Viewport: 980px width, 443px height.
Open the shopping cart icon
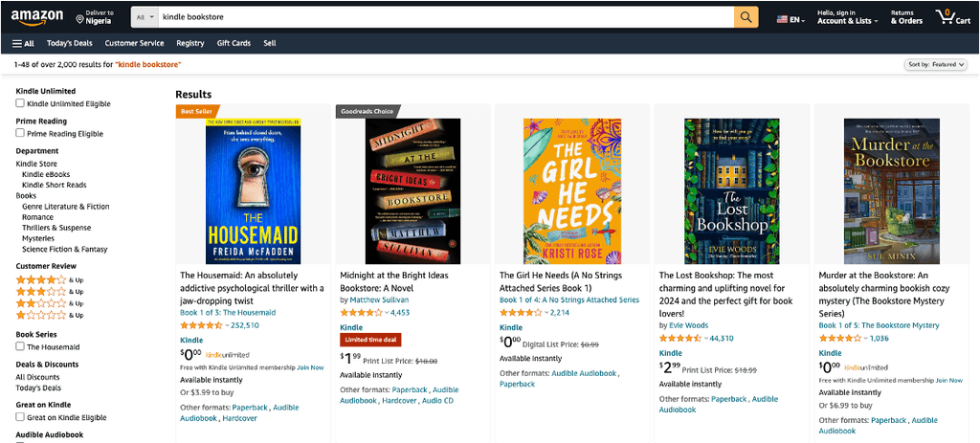(953, 17)
